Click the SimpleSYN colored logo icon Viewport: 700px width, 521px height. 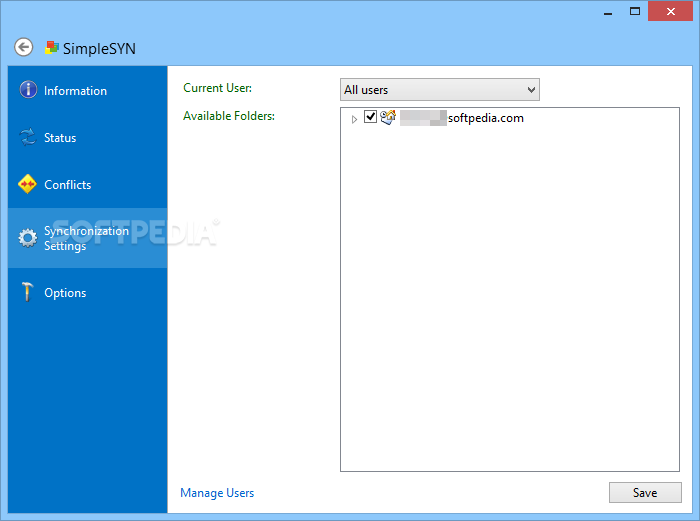(52, 47)
